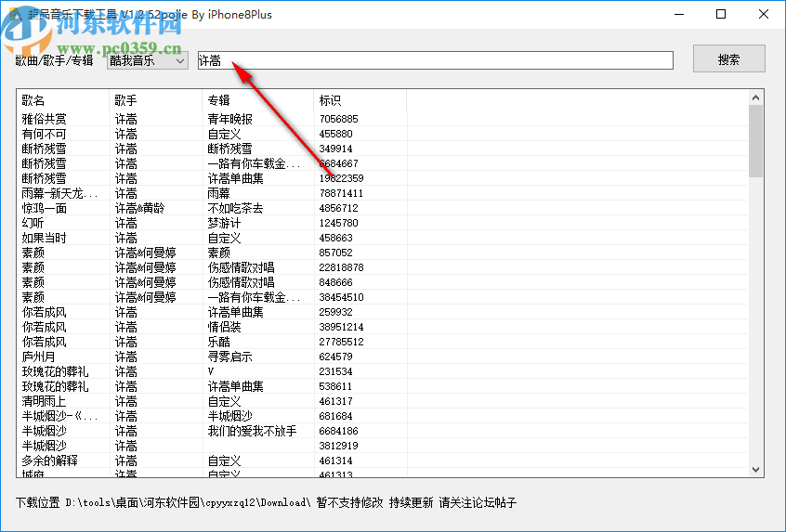Click ID cell 624579

335,357
